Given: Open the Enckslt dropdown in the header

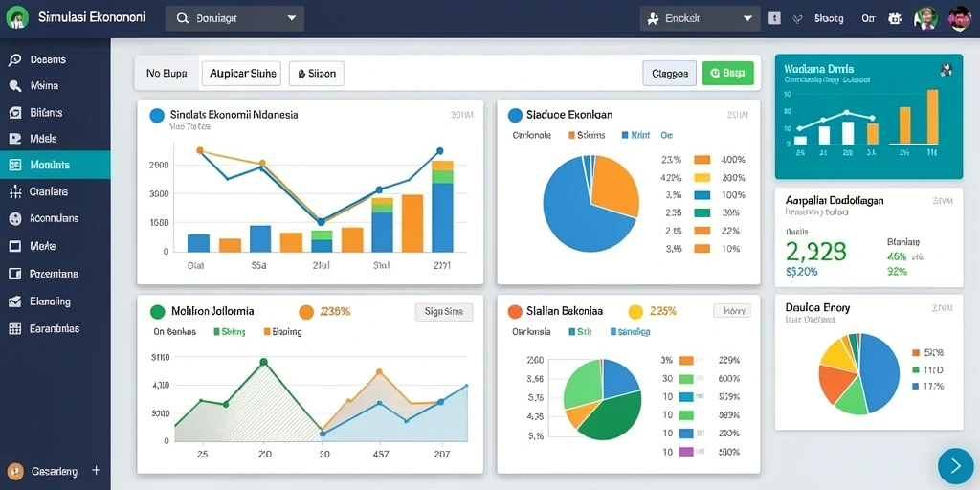Looking at the screenshot, I should [700, 19].
